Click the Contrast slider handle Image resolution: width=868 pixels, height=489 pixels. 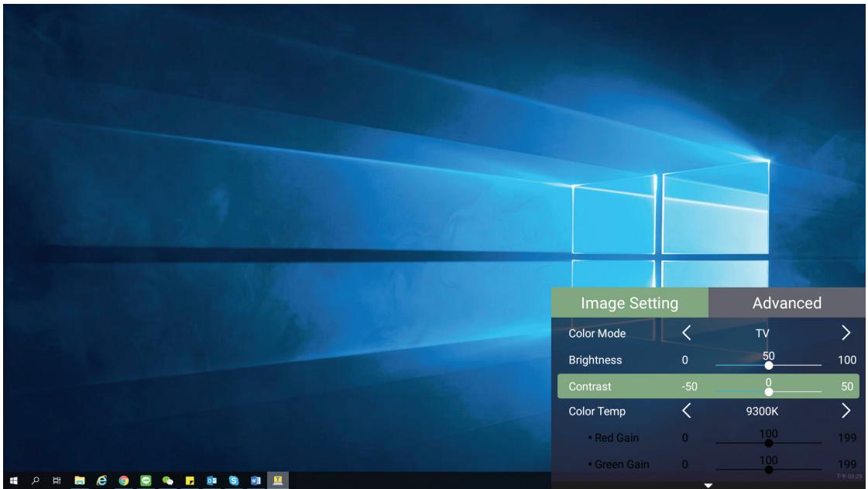(x=768, y=392)
